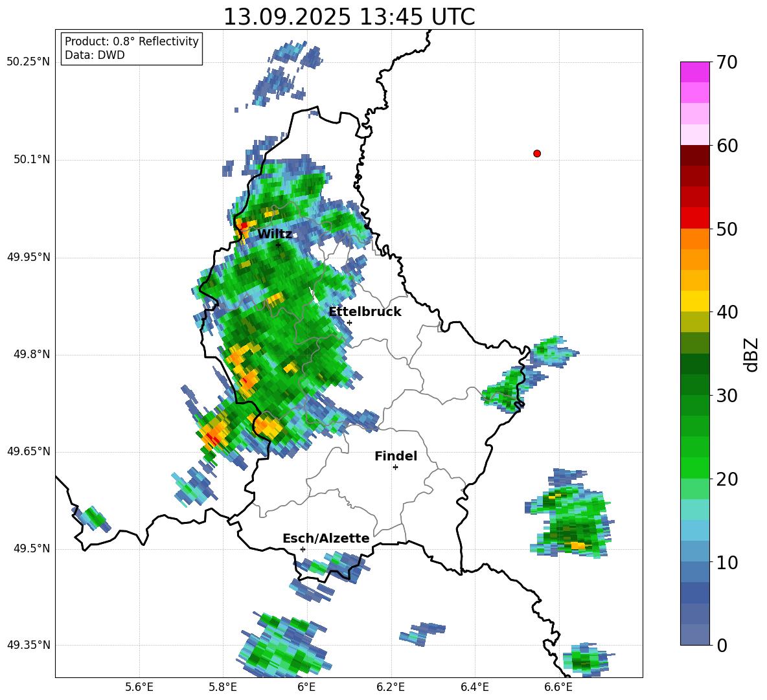Click the 50.25°N latitude tick label

(29, 62)
